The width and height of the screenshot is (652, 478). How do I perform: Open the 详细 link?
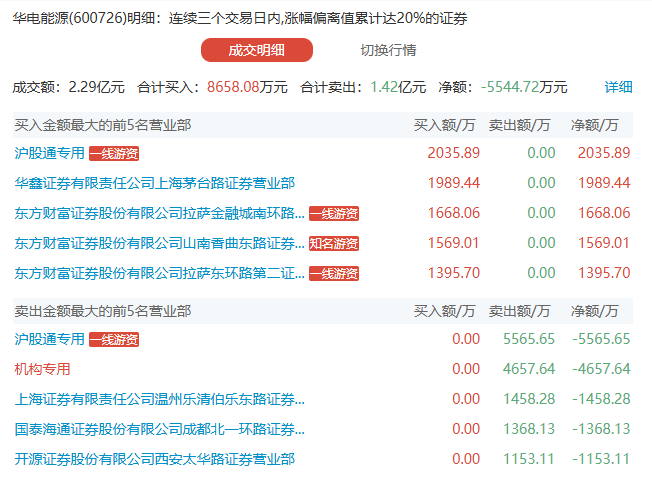tap(618, 87)
